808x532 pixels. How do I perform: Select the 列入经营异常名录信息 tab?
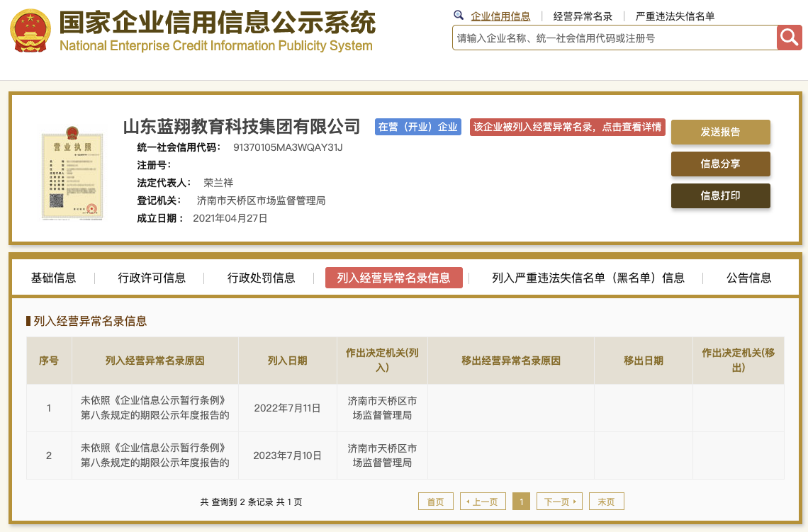pos(393,278)
